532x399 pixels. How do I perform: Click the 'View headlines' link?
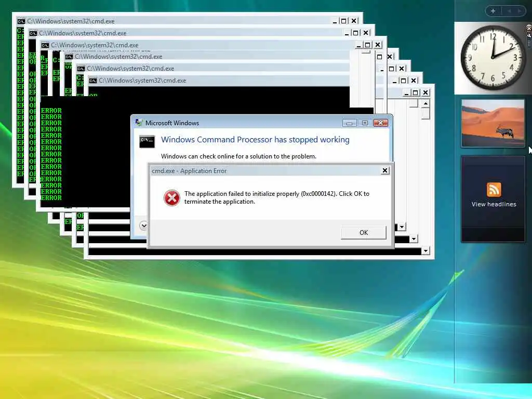click(494, 204)
